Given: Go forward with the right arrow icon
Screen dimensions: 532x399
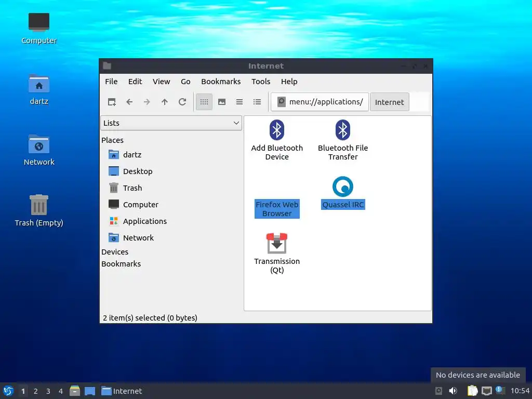Looking at the screenshot, I should 147,102.
